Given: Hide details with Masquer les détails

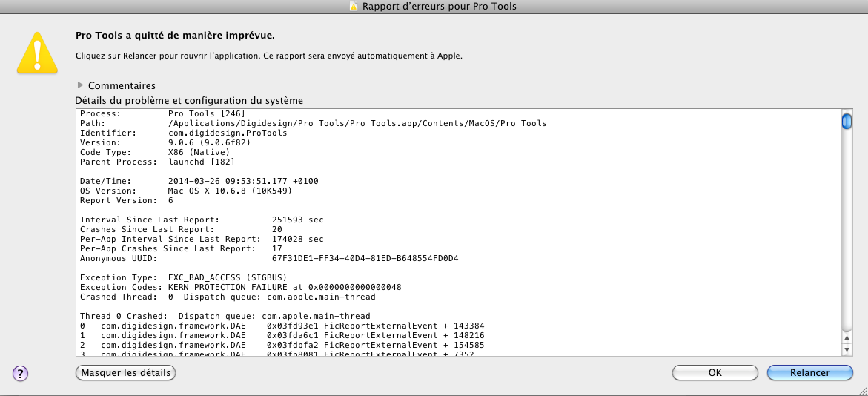Looking at the screenshot, I should point(126,373).
